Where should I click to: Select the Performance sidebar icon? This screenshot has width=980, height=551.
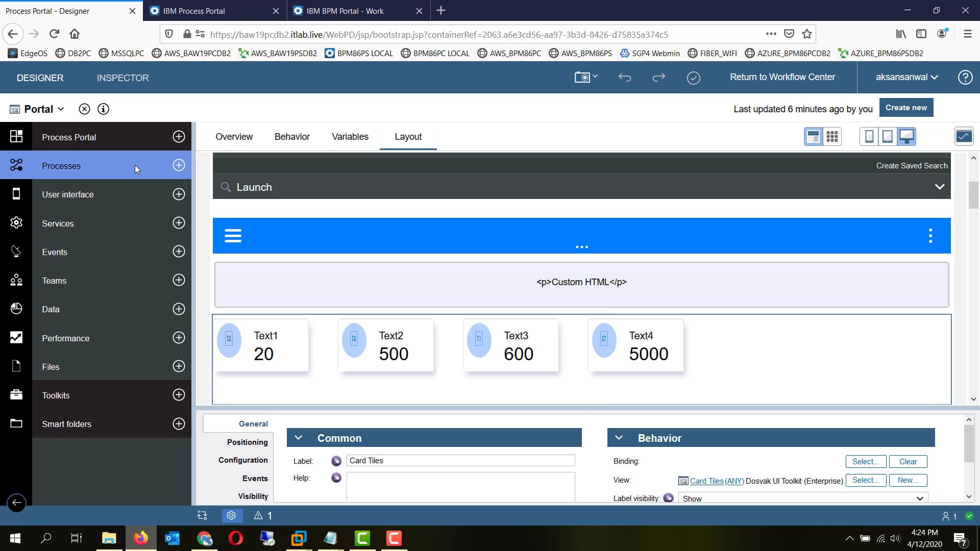click(x=16, y=337)
